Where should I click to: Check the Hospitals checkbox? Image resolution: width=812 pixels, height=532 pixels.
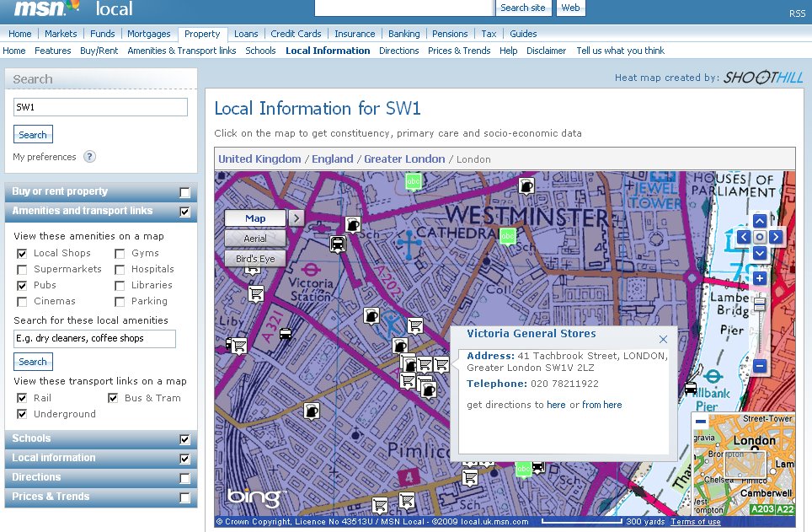120,270
